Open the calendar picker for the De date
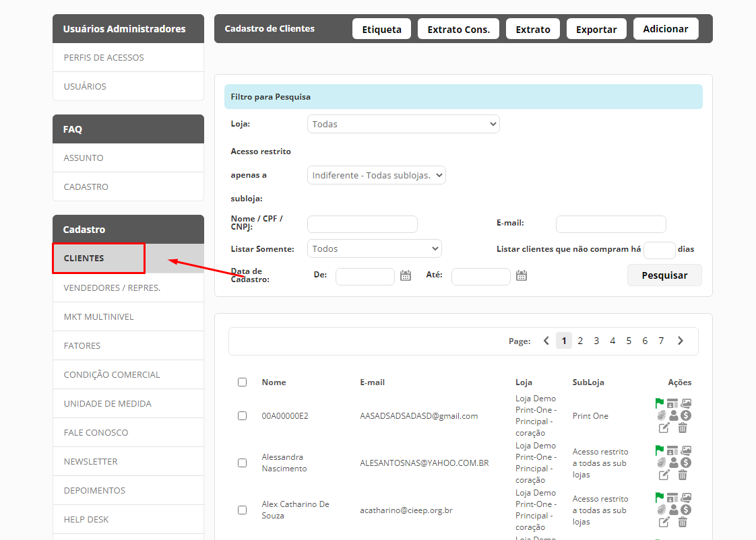The width and height of the screenshot is (756, 540). point(406,275)
